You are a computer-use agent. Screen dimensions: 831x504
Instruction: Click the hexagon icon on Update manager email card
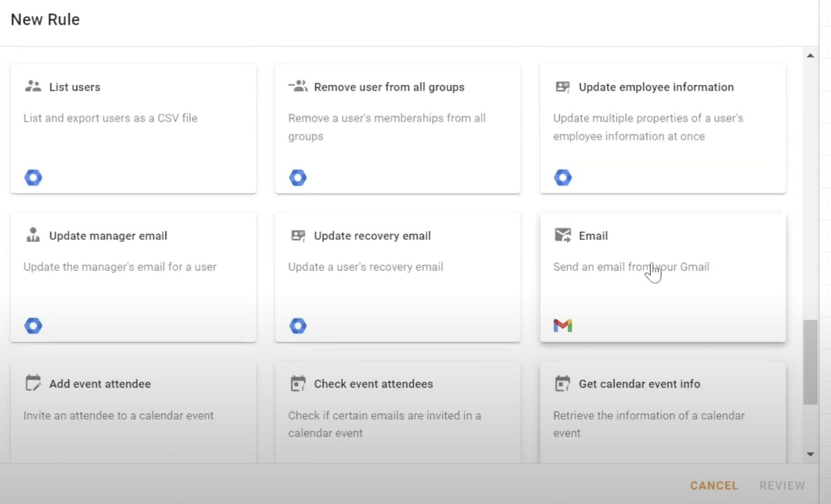point(33,325)
